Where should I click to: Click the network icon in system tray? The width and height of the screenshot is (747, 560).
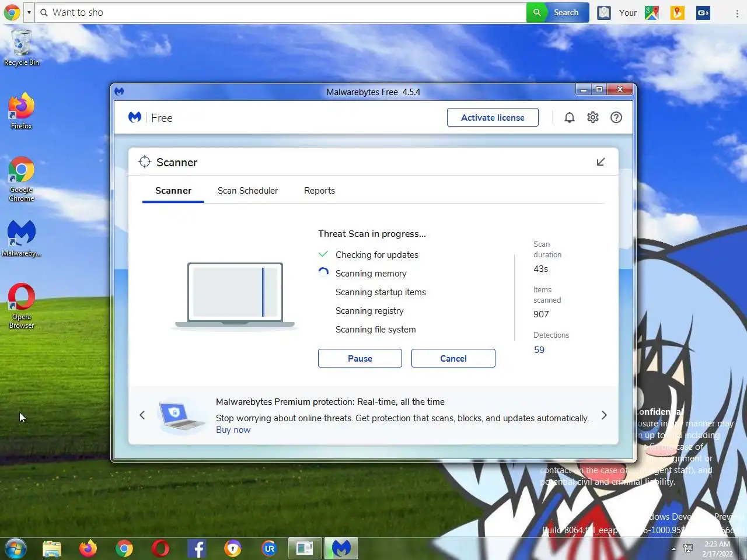(x=688, y=549)
